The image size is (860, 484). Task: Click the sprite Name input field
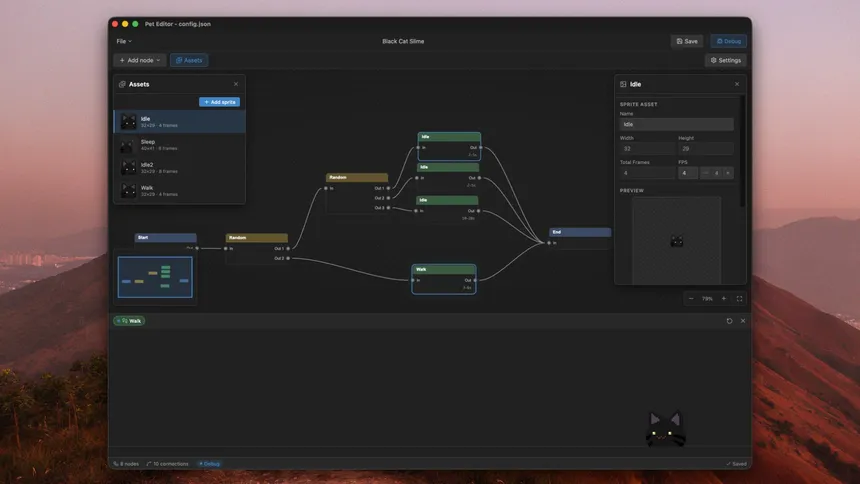click(x=676, y=125)
